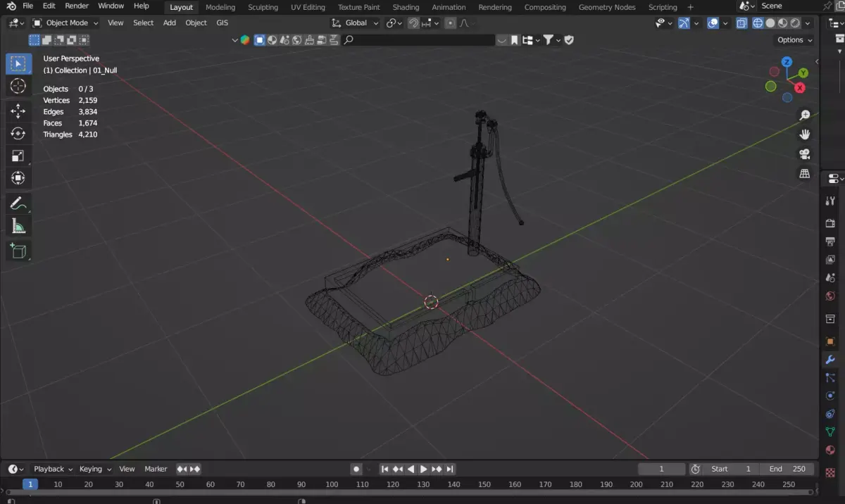845x504 pixels.
Task: Switch to the Sculpting workspace tab
Action: (x=263, y=7)
